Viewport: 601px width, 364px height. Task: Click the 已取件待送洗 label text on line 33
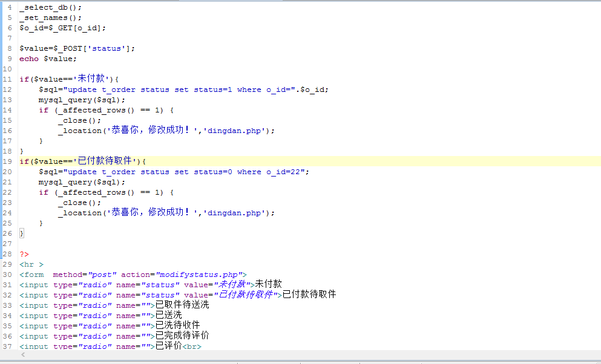pyautogui.click(x=182, y=305)
